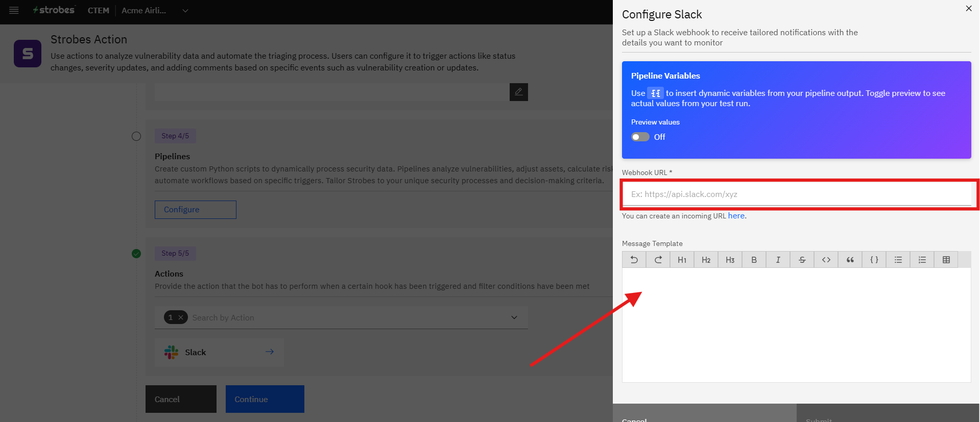Click the pencil edit icon button
980x422 pixels.
pos(519,92)
